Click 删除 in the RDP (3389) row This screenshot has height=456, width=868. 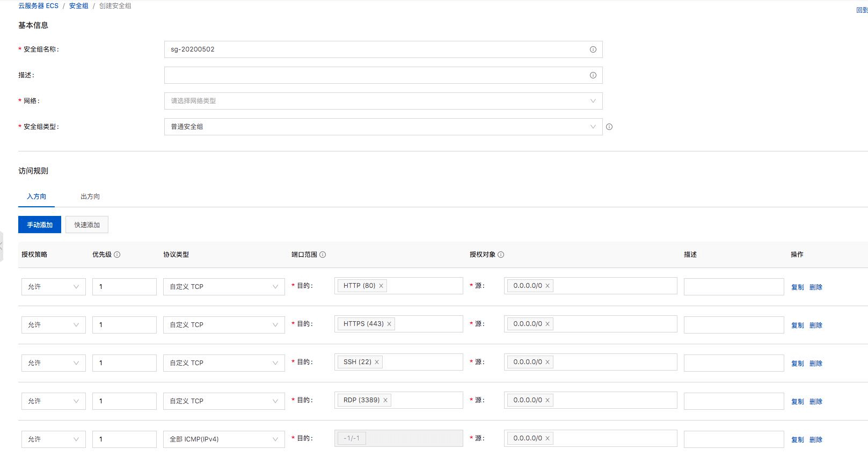[816, 402]
